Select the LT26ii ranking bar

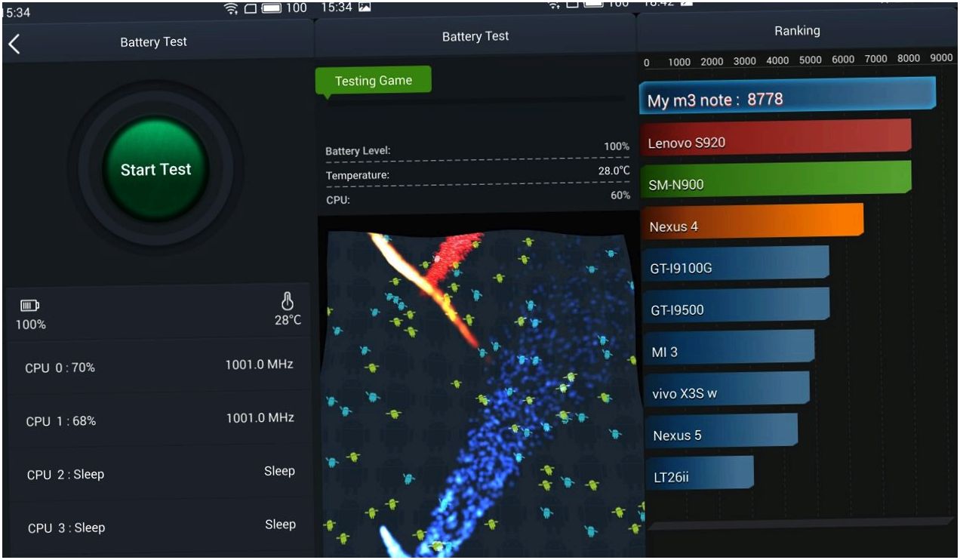coord(700,475)
